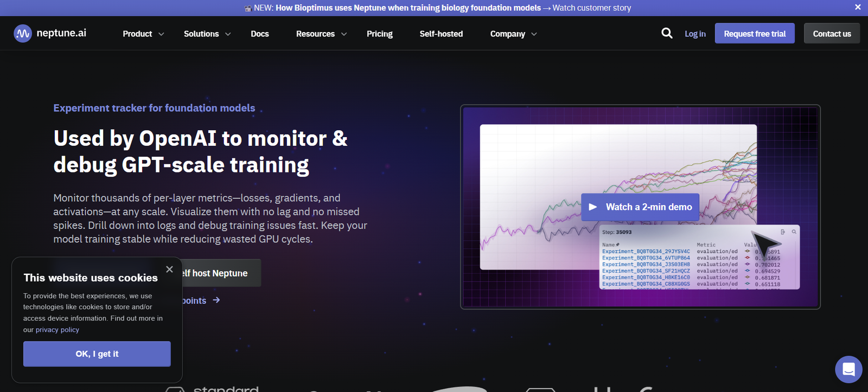Open the Pricing page

pyautogui.click(x=379, y=34)
